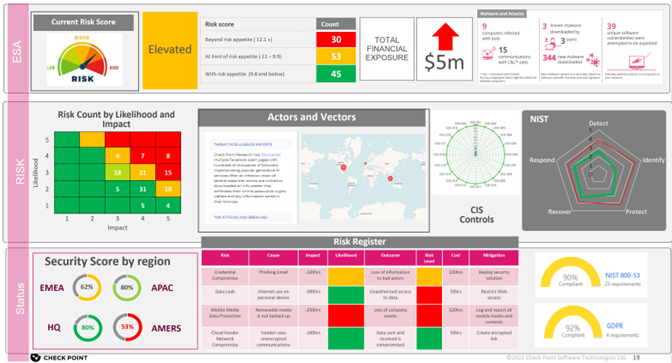This screenshot has width=672, height=363.
Task: Click the Actors and Vectors header
Action: (x=312, y=117)
